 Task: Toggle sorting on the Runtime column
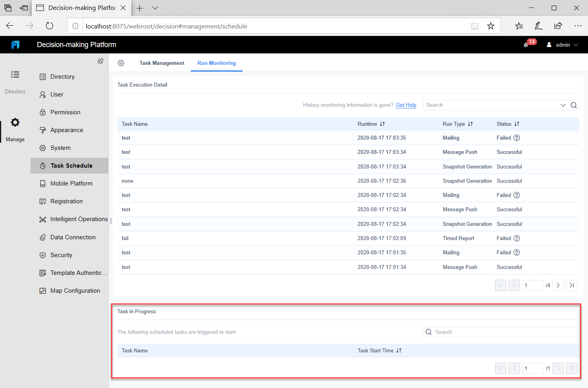pos(382,124)
